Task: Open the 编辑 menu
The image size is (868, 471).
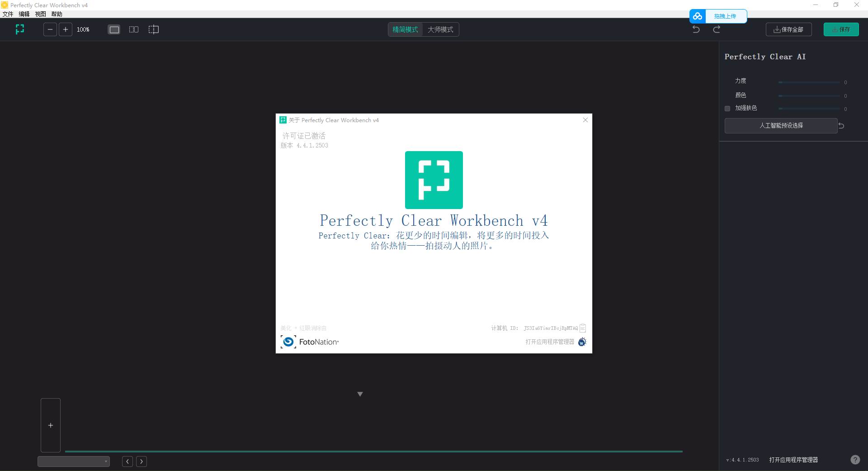Action: (24, 14)
